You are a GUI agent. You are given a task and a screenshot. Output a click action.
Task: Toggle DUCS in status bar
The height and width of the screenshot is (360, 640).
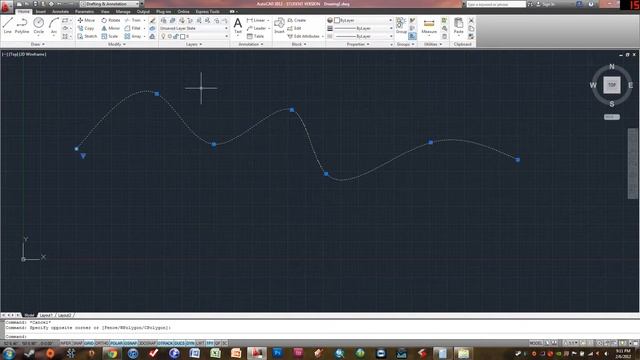(x=180, y=343)
